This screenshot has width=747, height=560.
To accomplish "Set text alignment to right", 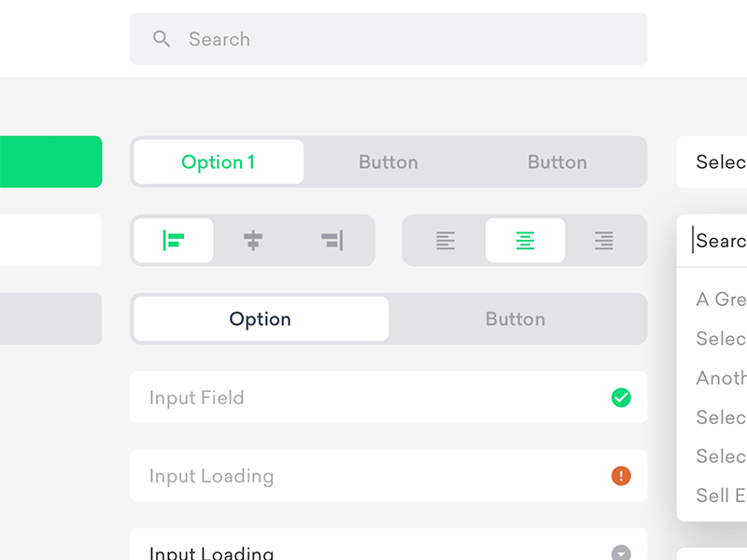I will 604,241.
